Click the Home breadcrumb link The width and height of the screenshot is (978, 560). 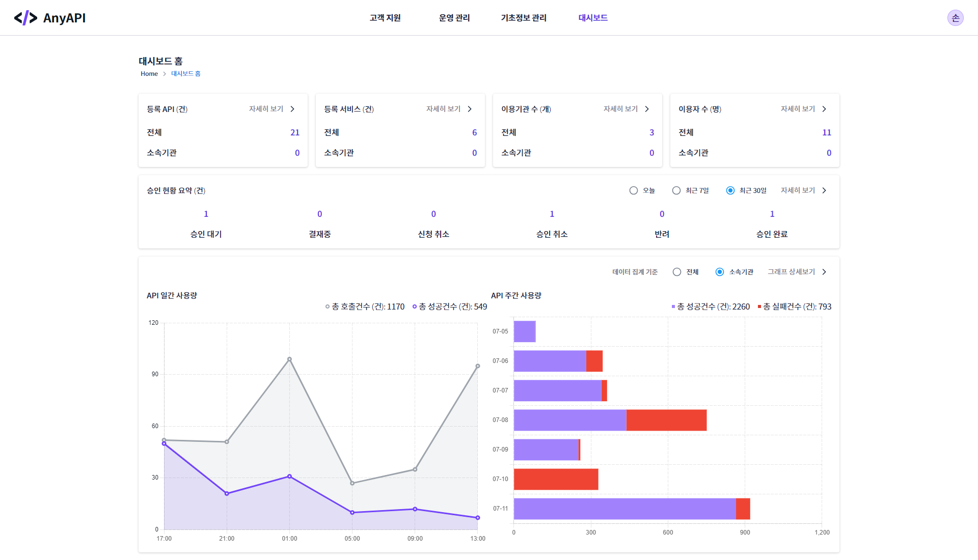click(x=149, y=73)
